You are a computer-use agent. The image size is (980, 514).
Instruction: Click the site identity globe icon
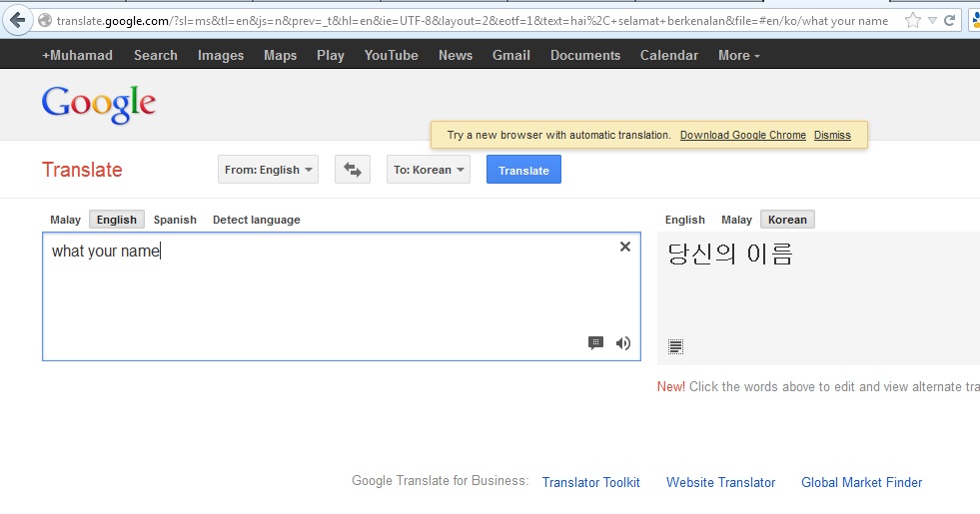44,21
